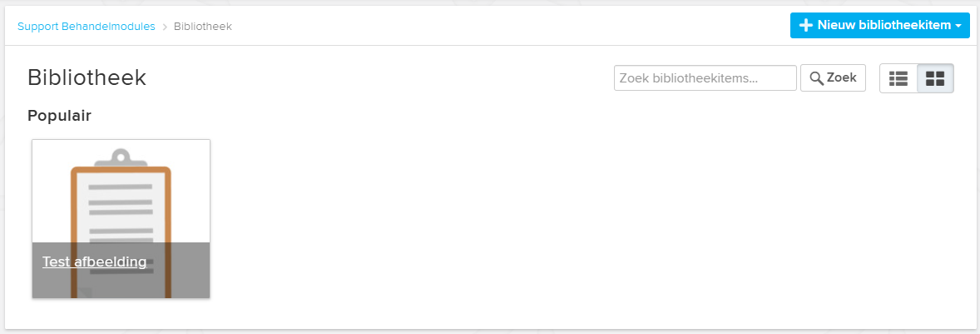Open the Nieuw bibliotheekitem menu
The image size is (980, 334).
[879, 25]
